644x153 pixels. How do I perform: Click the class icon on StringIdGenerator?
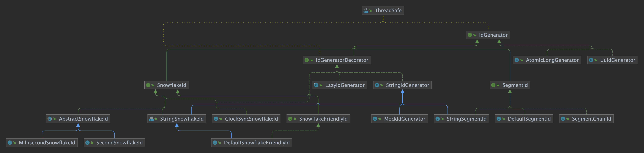point(377,85)
